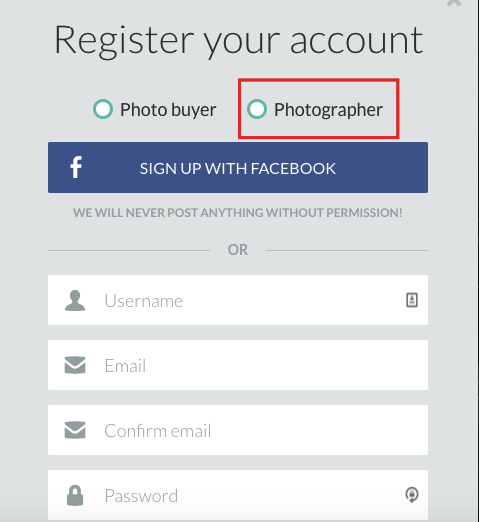
Task: Click the never post without permission notice
Action: (x=238, y=213)
